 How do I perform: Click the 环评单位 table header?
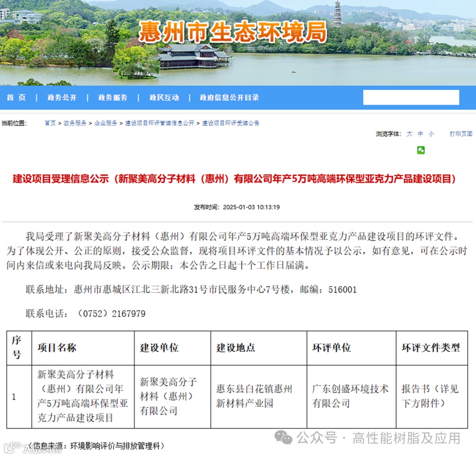point(331,348)
